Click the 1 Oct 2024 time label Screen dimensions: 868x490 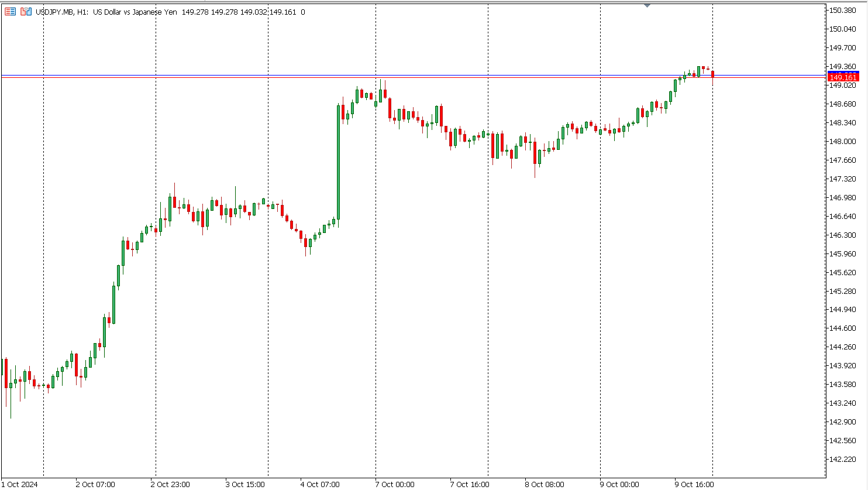point(20,484)
